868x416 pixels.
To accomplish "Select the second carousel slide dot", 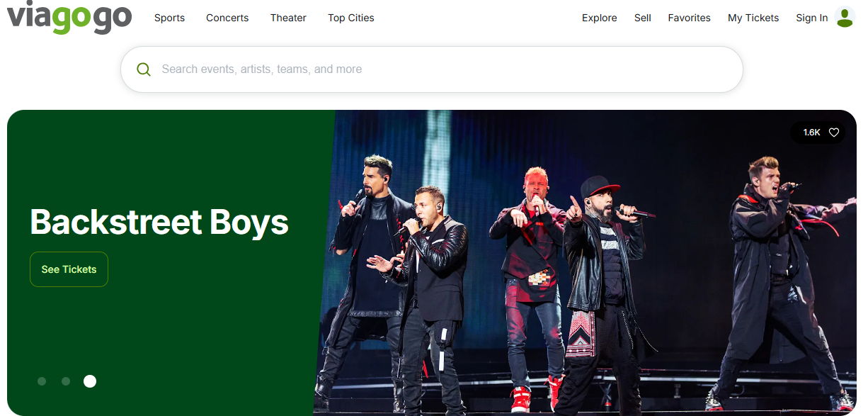I will click(x=66, y=381).
